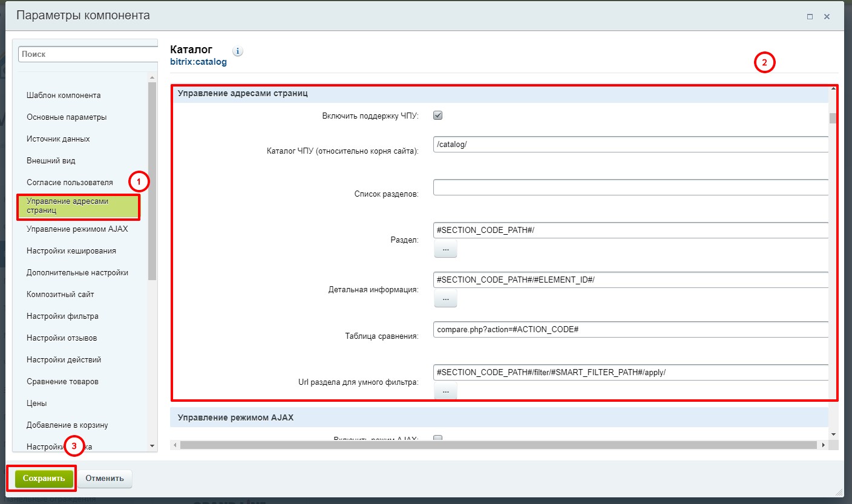Click the info icon next to Каталог
Screen dimensions: 852x504
click(x=238, y=51)
